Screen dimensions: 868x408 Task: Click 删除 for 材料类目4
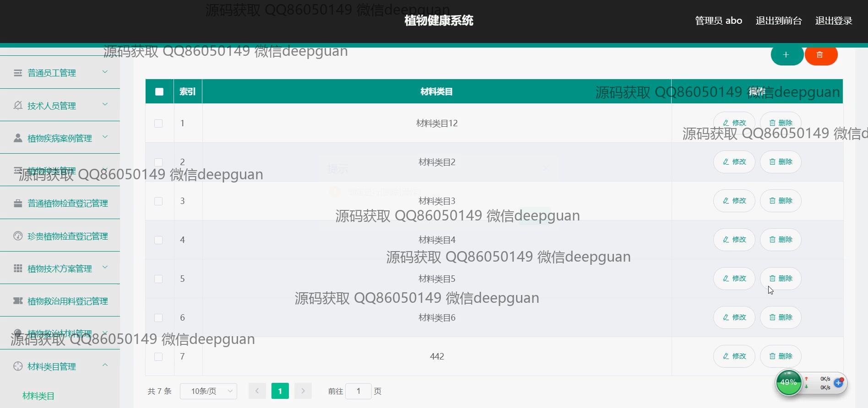point(781,240)
